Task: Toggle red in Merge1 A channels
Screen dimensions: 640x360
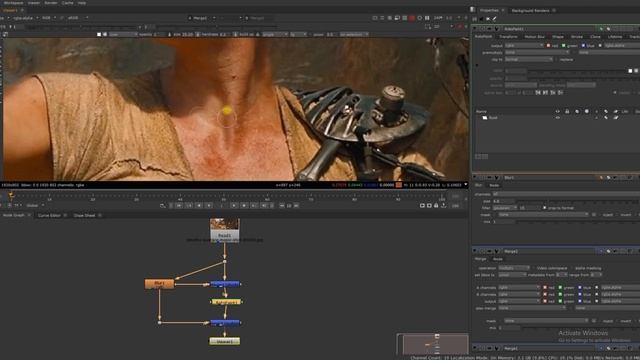Action: 545,287
